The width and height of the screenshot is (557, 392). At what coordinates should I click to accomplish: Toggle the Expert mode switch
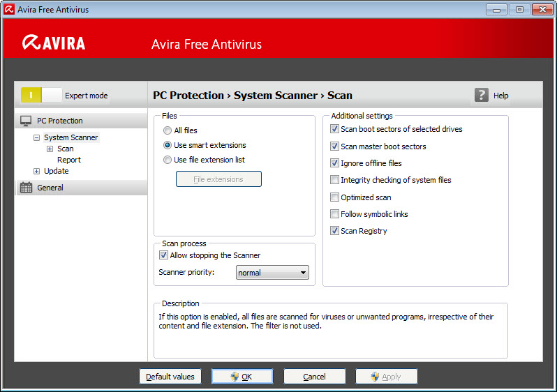[x=41, y=95]
